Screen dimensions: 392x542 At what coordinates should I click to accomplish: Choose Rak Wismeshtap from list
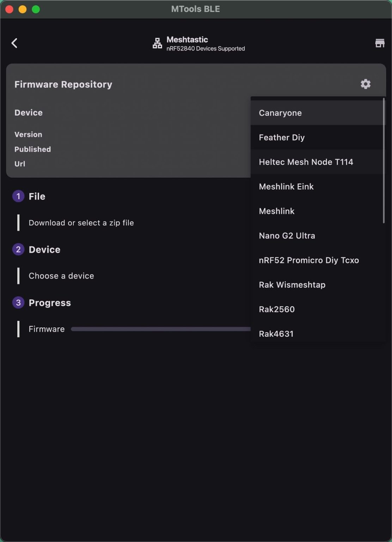[292, 285]
